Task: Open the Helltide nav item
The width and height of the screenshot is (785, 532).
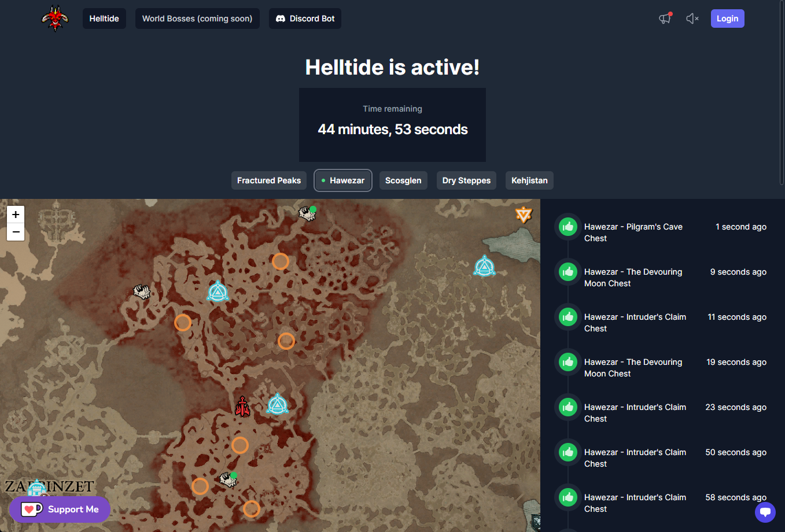Action: click(x=104, y=19)
